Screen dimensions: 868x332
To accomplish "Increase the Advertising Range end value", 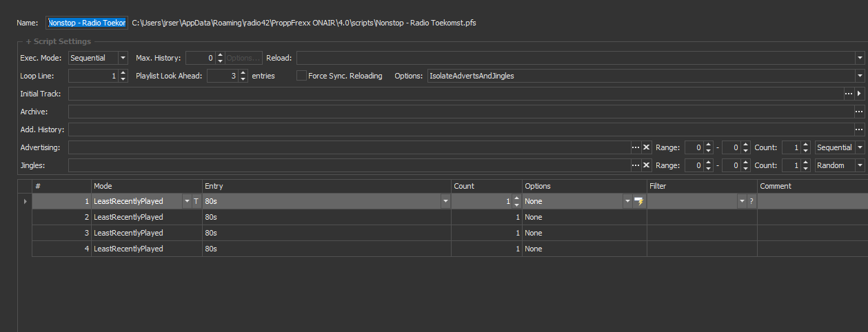I will tap(745, 145).
